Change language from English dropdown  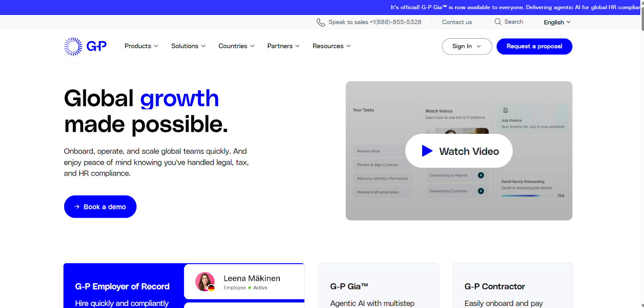[x=557, y=22]
